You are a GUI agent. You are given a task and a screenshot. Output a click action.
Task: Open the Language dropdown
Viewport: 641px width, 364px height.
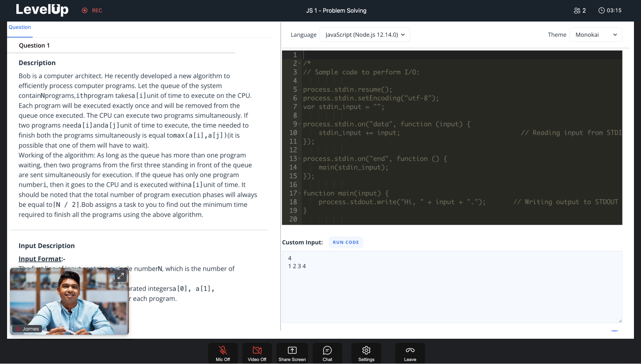(x=365, y=35)
